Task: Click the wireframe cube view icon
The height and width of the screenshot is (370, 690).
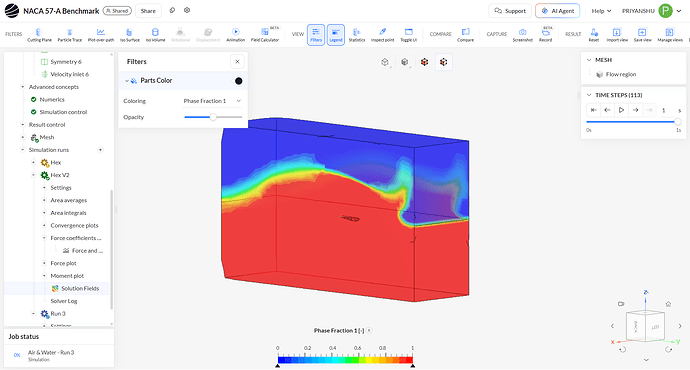Action: tap(385, 62)
